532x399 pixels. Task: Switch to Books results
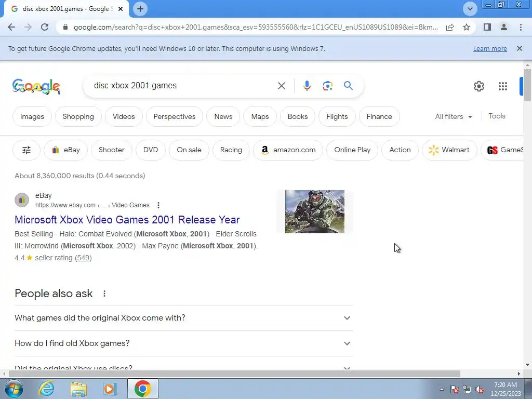pos(298,116)
